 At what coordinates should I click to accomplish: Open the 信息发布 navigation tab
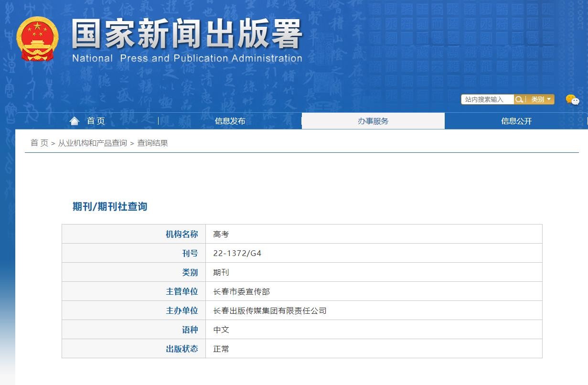(230, 121)
